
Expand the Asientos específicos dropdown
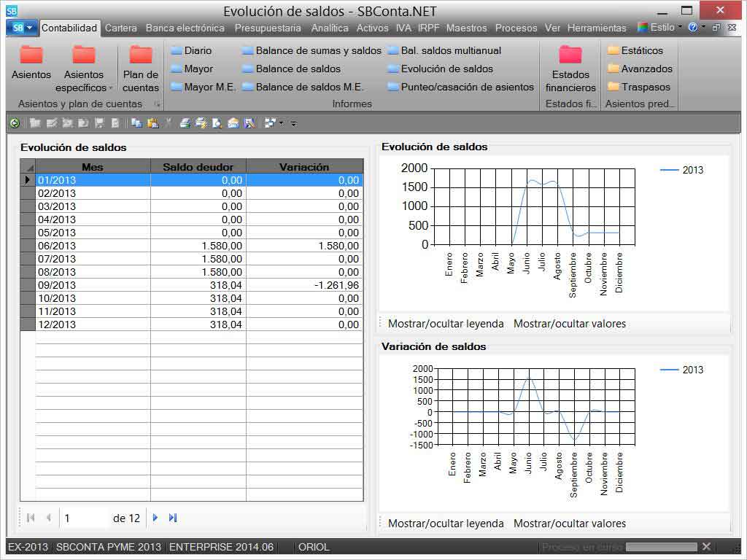[x=111, y=88]
